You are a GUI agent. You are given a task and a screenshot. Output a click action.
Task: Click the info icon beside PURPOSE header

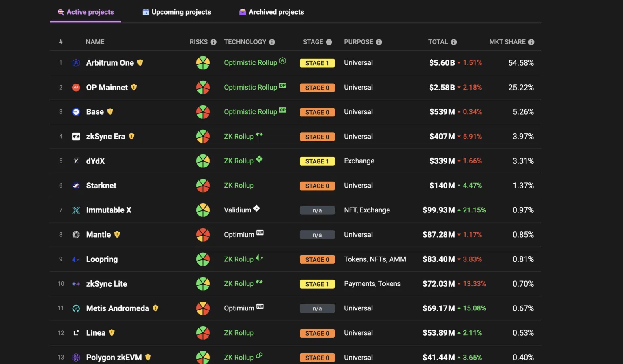click(379, 42)
